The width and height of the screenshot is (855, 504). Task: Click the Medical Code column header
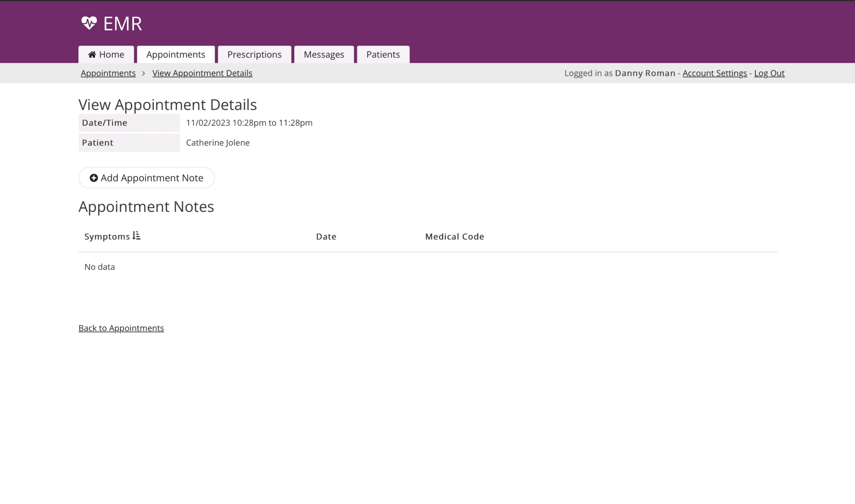tap(454, 236)
